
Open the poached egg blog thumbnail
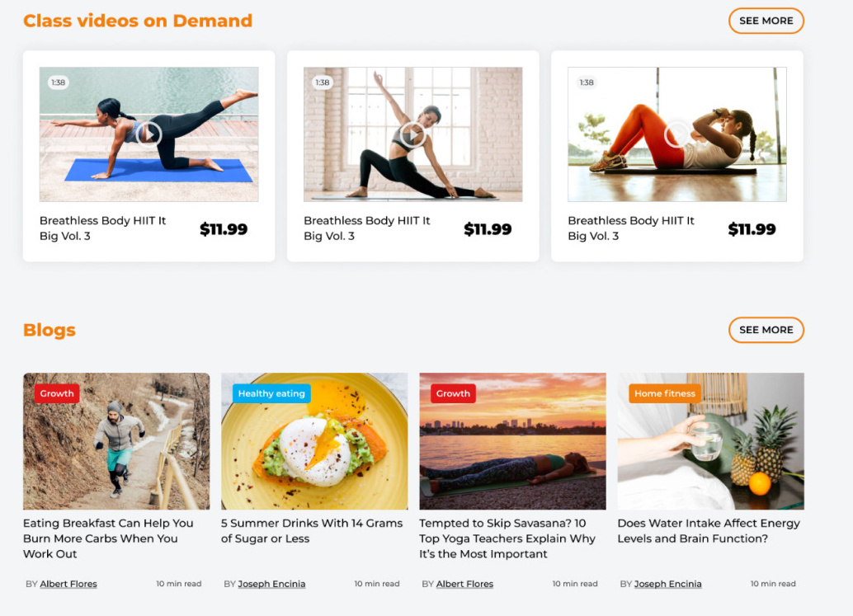314,441
